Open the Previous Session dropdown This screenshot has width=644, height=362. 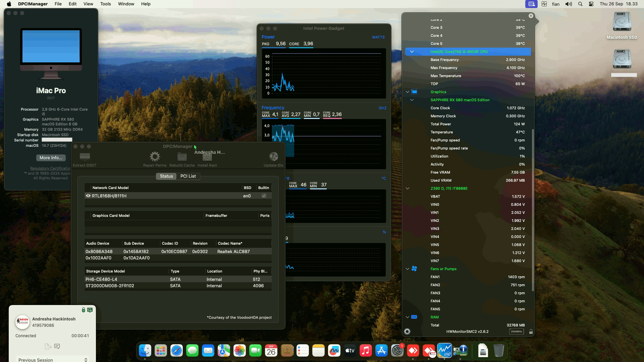click(x=53, y=359)
